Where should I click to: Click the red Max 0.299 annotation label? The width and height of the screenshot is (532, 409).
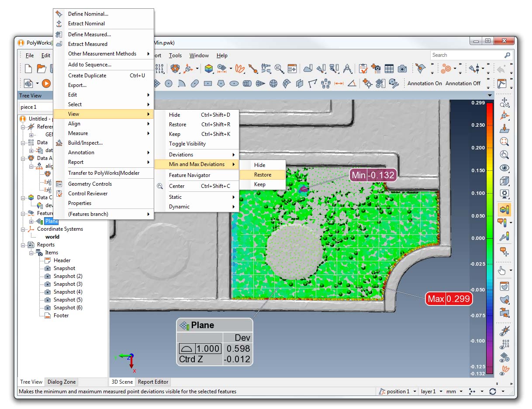click(449, 299)
